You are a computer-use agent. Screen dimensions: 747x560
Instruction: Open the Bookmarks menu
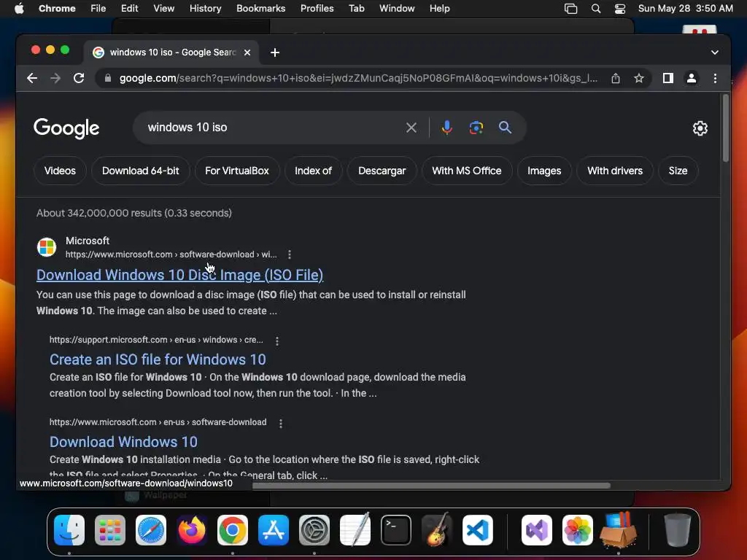click(260, 9)
